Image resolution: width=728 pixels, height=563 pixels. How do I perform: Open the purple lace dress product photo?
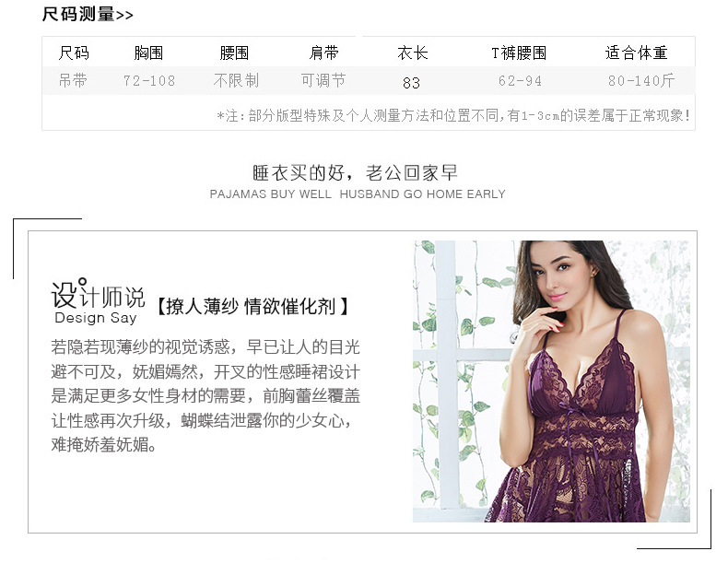click(x=551, y=381)
